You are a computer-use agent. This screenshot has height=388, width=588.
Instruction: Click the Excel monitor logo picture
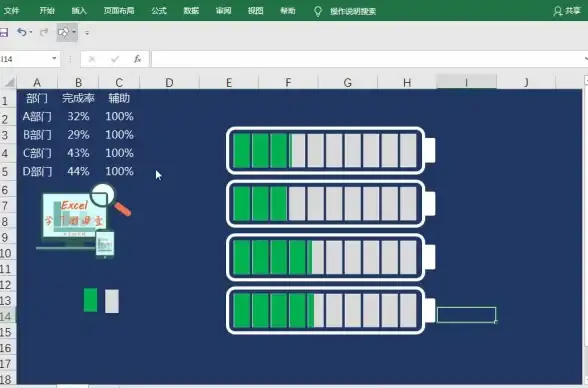pyautogui.click(x=83, y=221)
